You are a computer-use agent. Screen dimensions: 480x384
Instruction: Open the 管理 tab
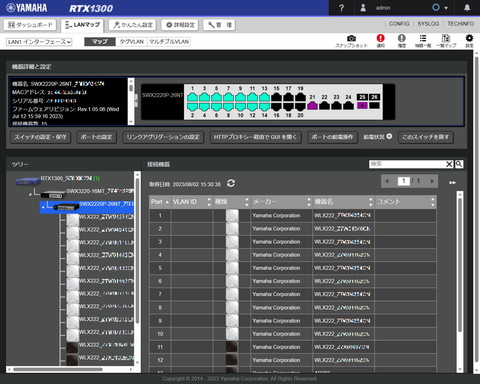(219, 25)
